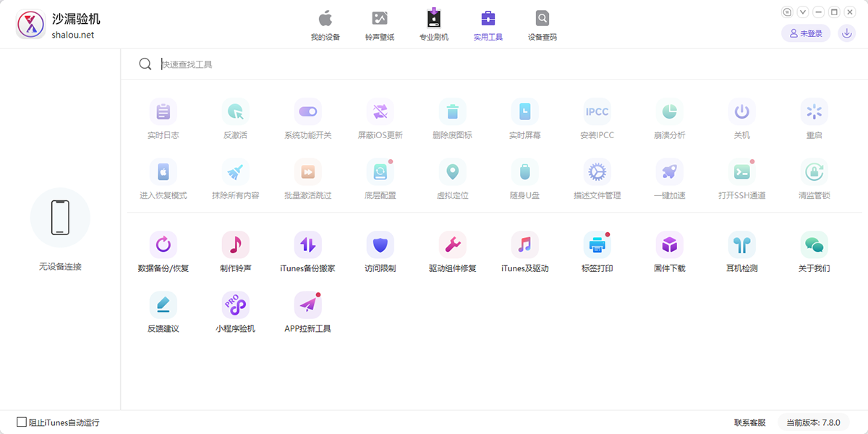The height and width of the screenshot is (434, 868).
Task: Open the 制作铃声 ringtone maker
Action: 236,252
